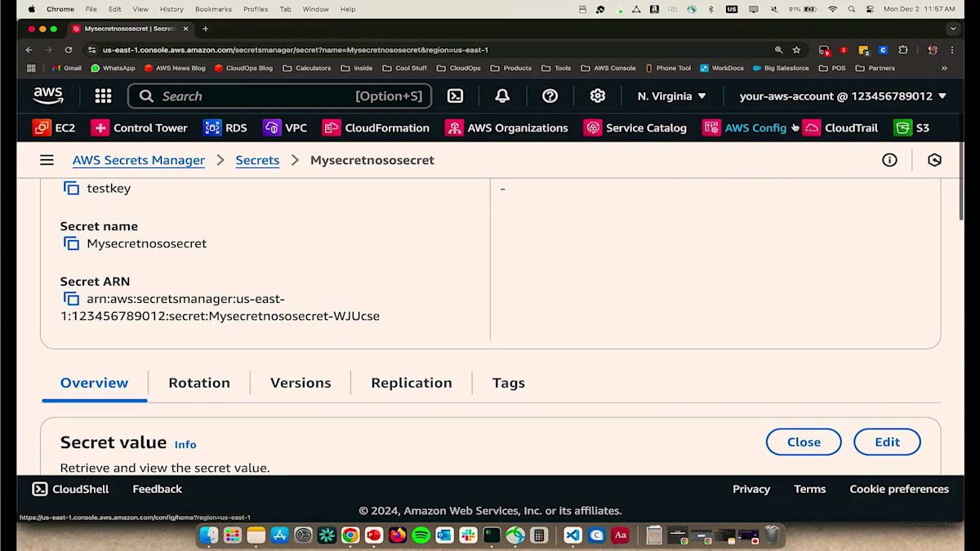Open the RDS service shortcut
Viewport: 980px width, 551px height.
pyautogui.click(x=225, y=128)
